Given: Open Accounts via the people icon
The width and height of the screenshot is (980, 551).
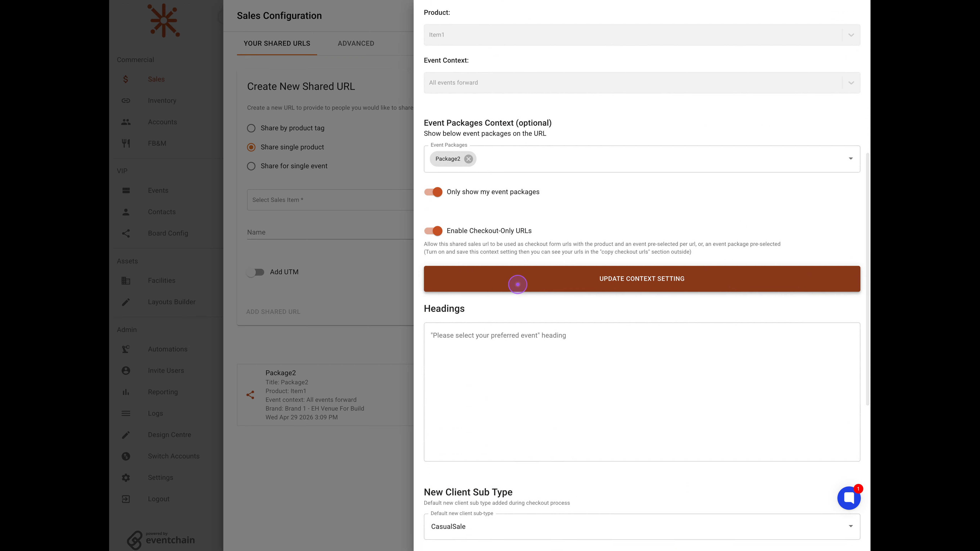Looking at the screenshot, I should (x=126, y=122).
